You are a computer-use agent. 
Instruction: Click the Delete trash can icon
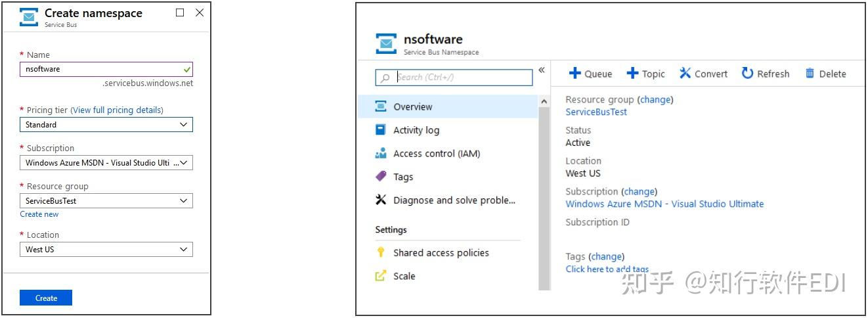(x=810, y=74)
